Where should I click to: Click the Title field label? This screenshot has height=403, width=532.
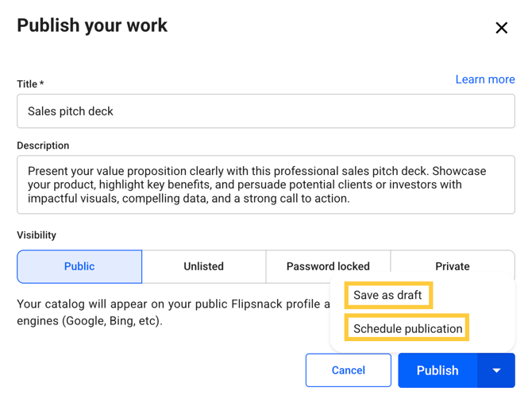[27, 84]
